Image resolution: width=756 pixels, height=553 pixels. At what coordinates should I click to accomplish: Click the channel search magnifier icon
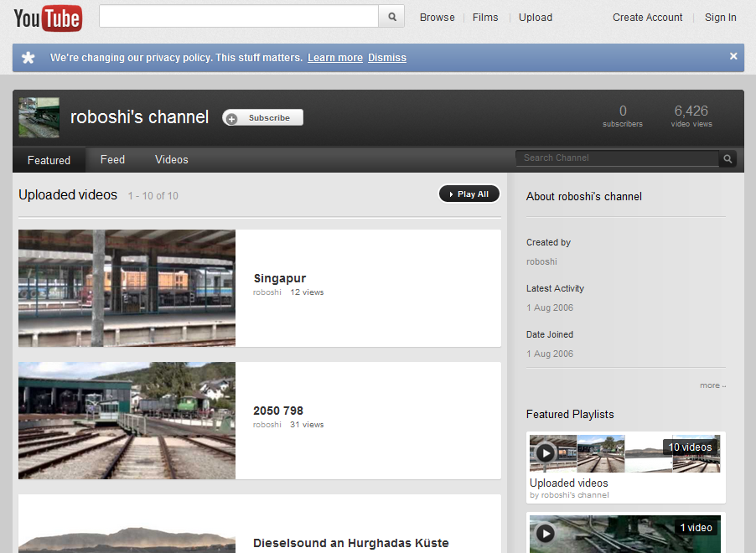pyautogui.click(x=728, y=158)
